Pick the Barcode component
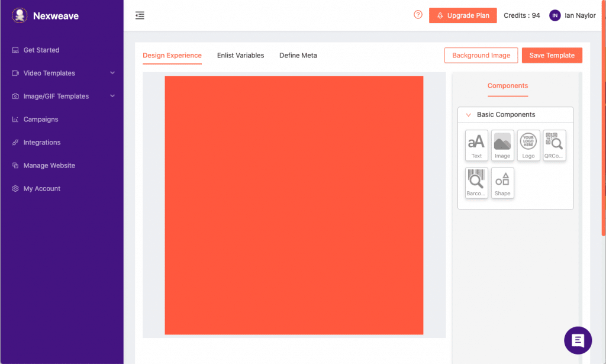This screenshot has height=364, width=606. click(476, 183)
